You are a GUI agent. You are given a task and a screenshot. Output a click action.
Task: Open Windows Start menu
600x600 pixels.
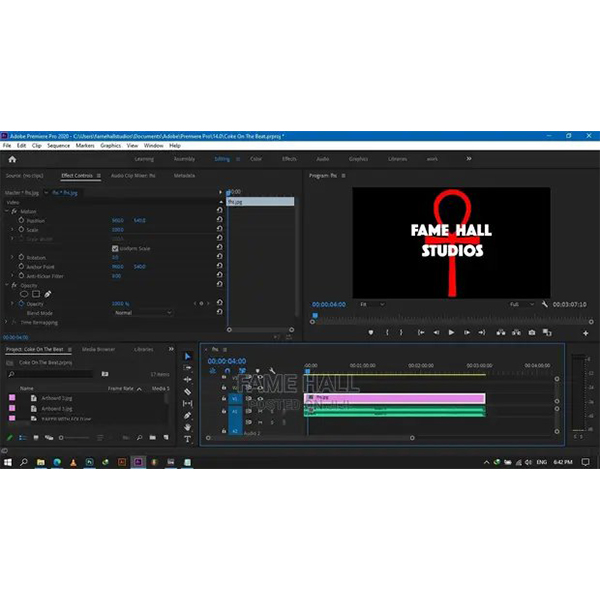tap(7, 462)
